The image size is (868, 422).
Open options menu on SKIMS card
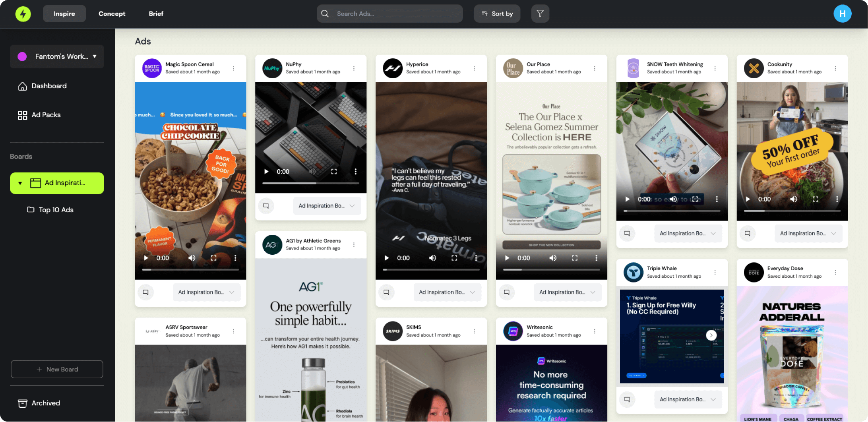(474, 331)
